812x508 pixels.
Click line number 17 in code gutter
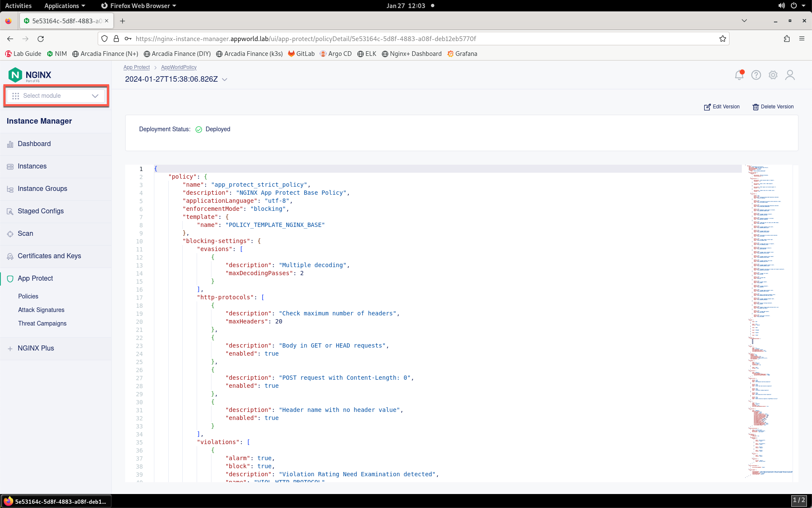tap(139, 298)
